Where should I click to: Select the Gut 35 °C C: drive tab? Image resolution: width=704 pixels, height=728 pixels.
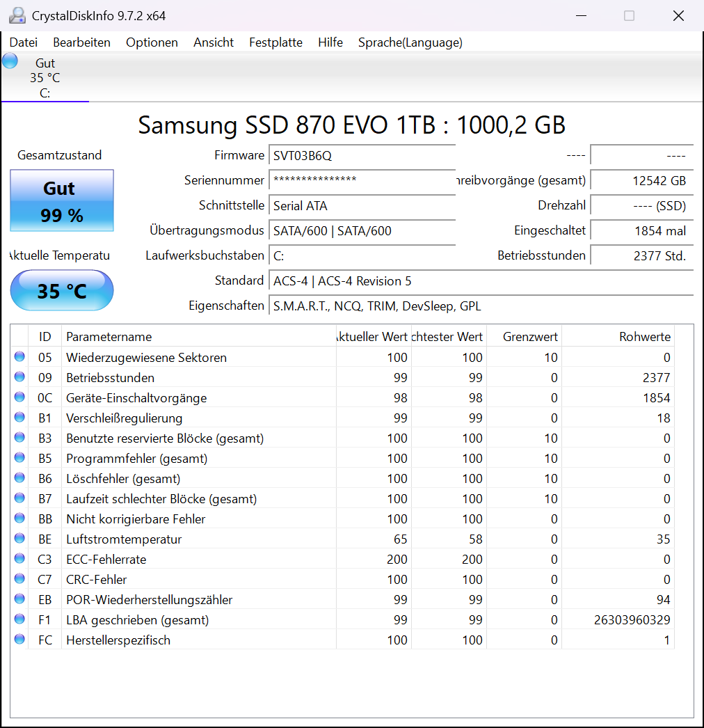coord(45,77)
